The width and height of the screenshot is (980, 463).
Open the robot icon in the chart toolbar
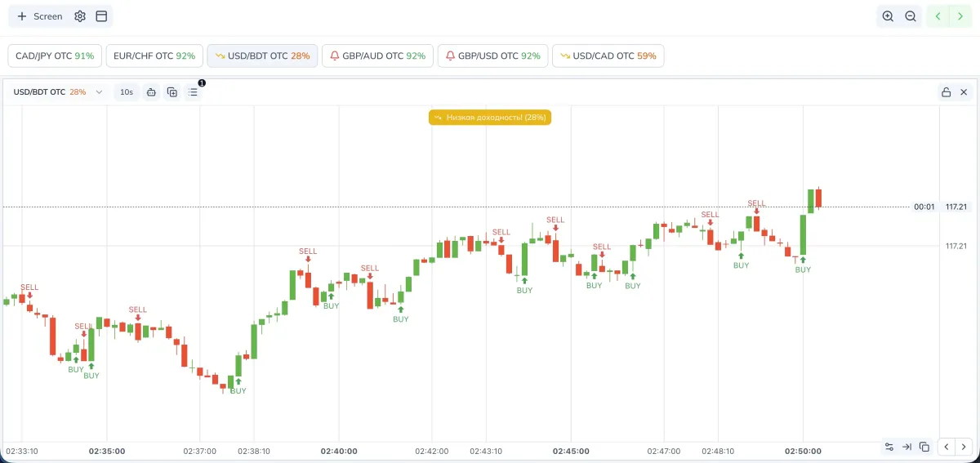(151, 92)
